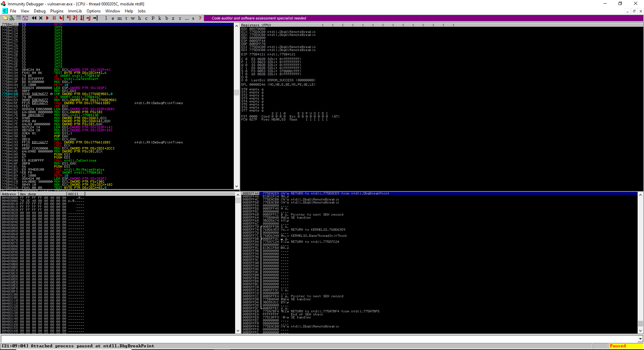Click the ASCII column header in dump
Viewport: 644px width, 350px height.
coord(76,194)
